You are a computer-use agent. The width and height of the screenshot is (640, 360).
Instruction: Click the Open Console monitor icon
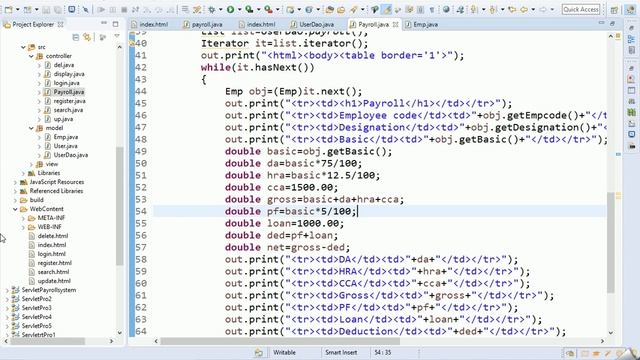71,9
